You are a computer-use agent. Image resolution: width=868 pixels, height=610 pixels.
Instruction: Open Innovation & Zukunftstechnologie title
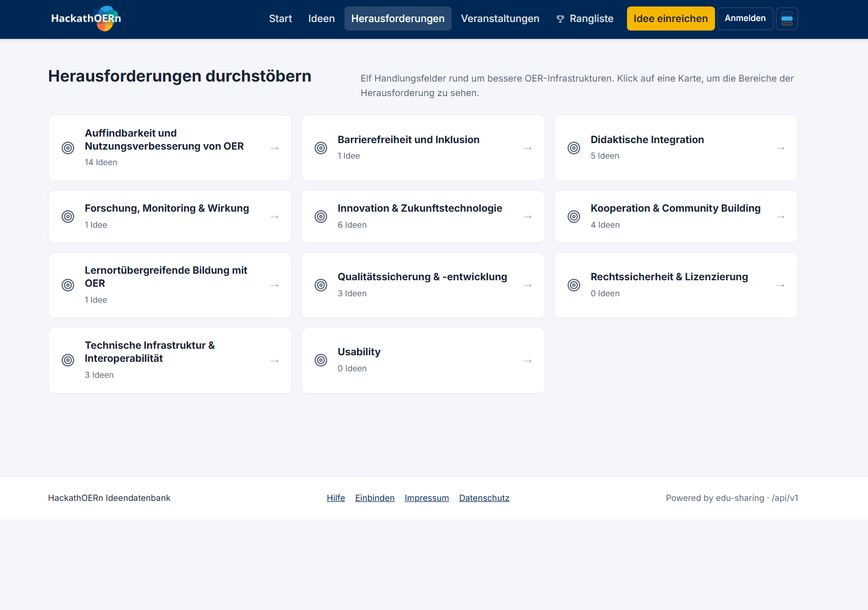click(x=420, y=208)
